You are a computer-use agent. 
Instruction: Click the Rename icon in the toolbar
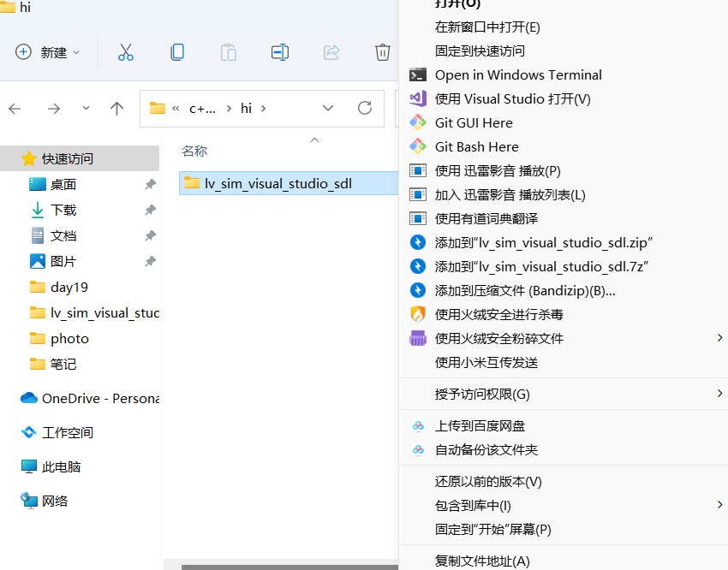[280, 52]
